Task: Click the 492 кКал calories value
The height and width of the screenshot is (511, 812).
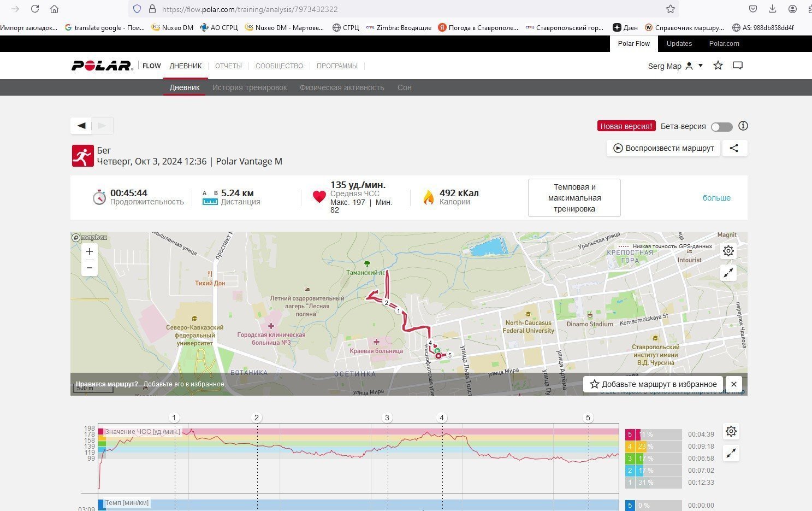Action: [459, 193]
